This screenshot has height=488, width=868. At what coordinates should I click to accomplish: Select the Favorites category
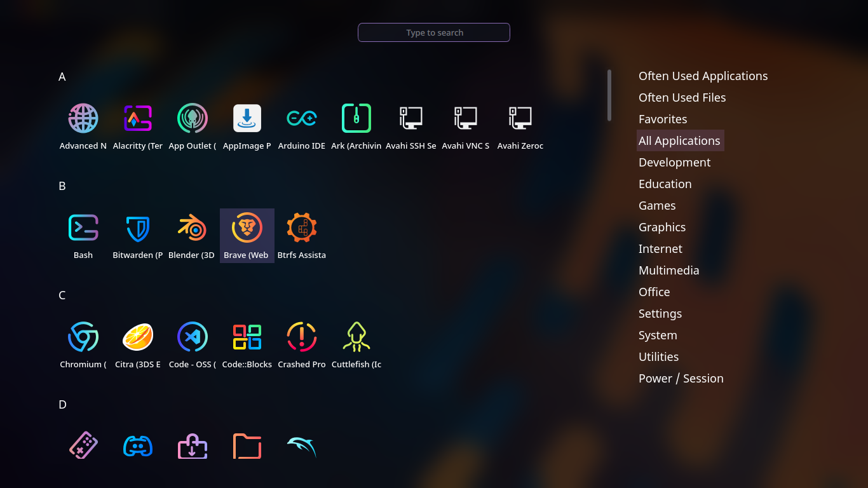[663, 119]
